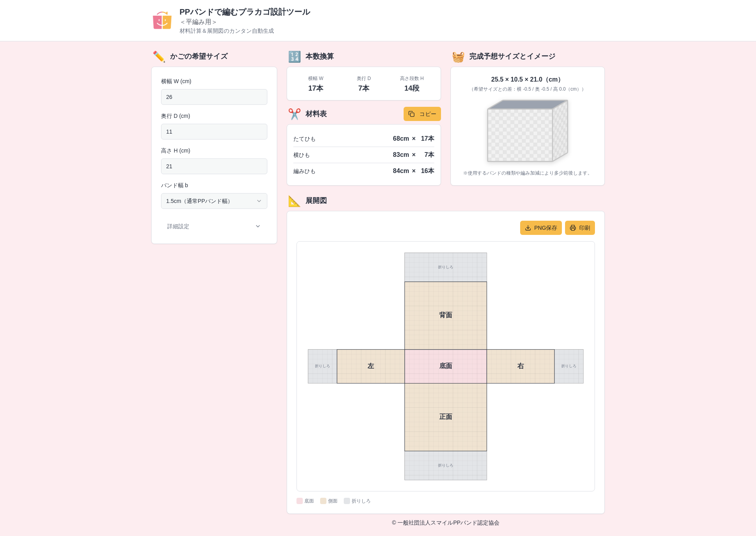Click the ※使用するバンド disclaimer note
Viewport: 756px width, 536px height.
pos(528,173)
